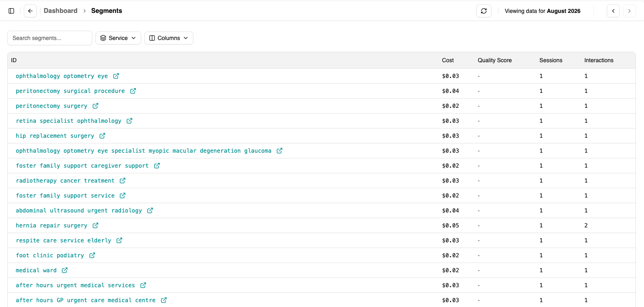Click the 'Viewing data for August 2026' label

[x=542, y=11]
